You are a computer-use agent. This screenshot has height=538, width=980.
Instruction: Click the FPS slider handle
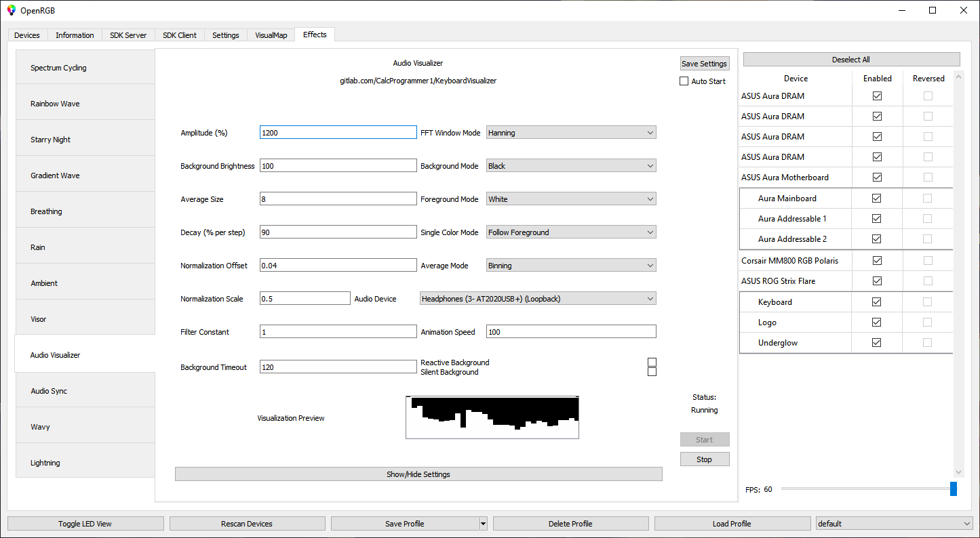(954, 489)
